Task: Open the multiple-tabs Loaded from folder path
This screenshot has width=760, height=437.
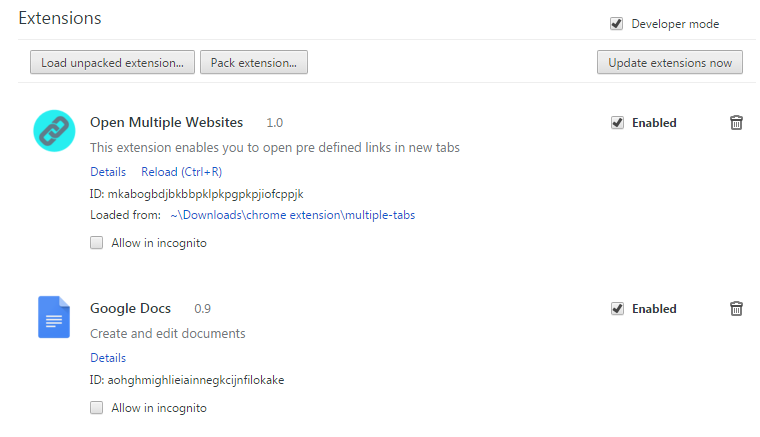Action: click(292, 214)
